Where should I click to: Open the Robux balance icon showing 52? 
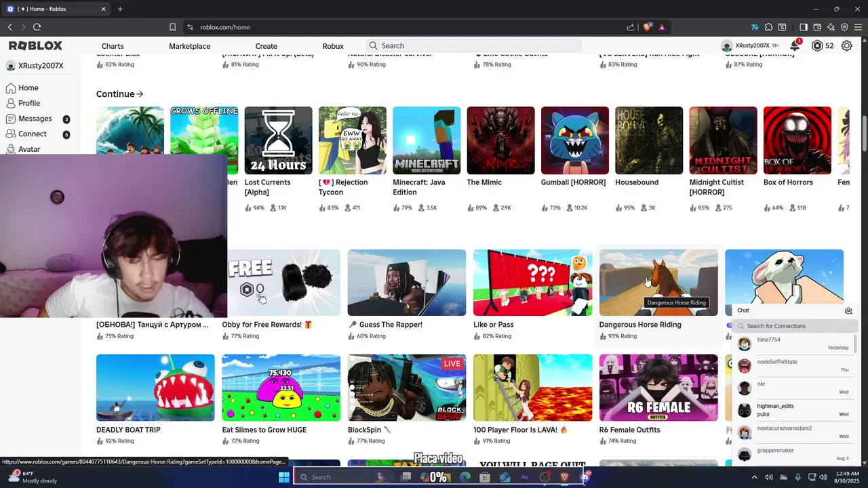pos(817,46)
